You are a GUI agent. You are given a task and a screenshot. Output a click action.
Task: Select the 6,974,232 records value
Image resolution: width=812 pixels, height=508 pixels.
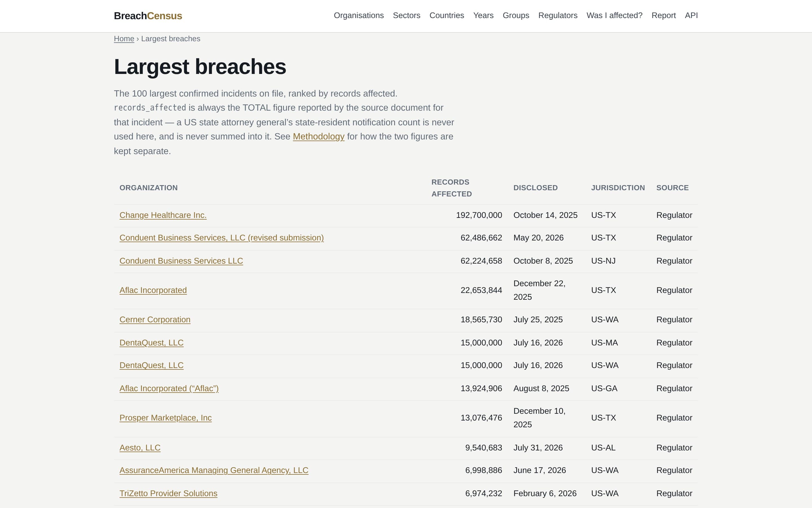484,493
